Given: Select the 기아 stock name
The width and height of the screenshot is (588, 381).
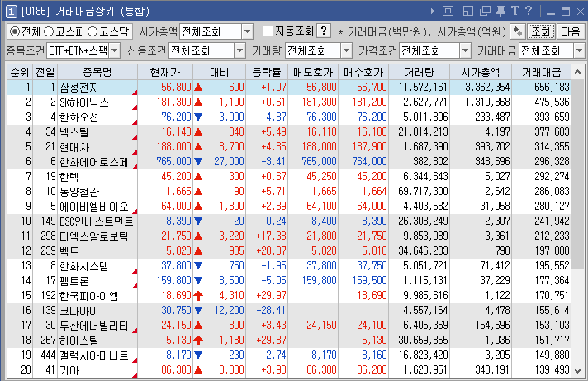Looking at the screenshot, I should (x=69, y=370).
